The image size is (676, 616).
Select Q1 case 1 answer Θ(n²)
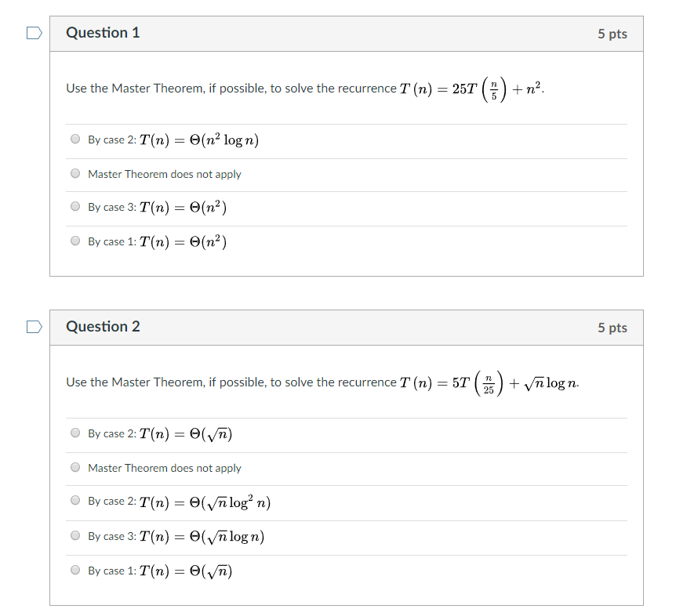point(75,241)
